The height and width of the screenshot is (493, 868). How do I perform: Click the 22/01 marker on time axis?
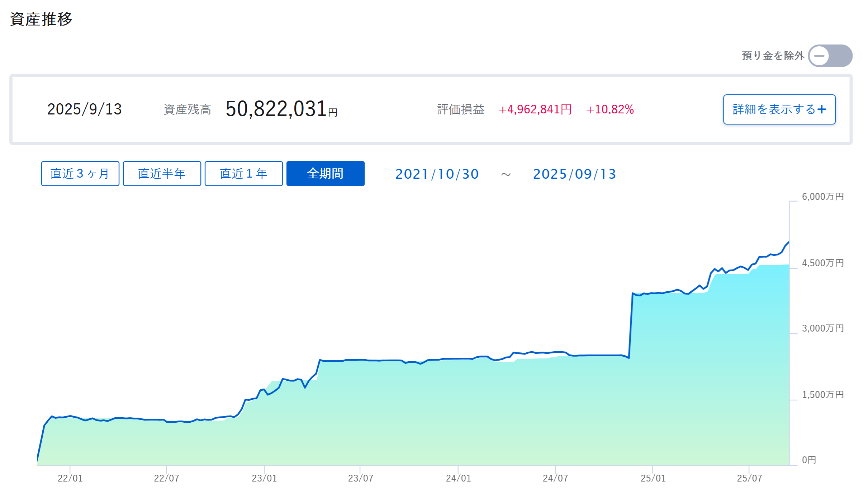click(70, 478)
